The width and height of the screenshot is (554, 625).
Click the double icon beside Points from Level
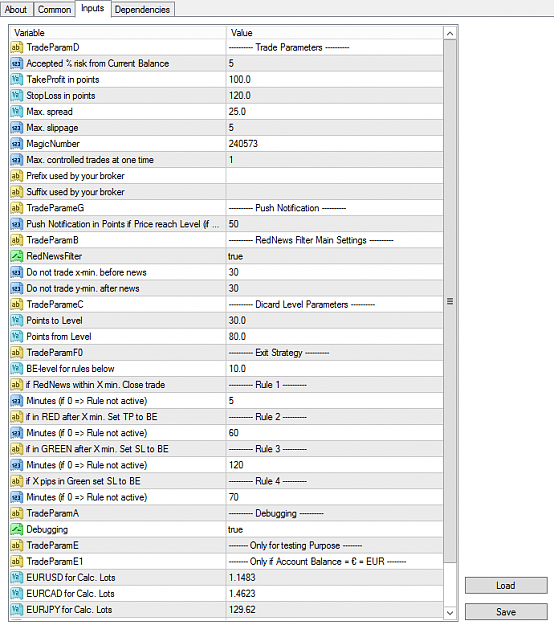(16, 336)
